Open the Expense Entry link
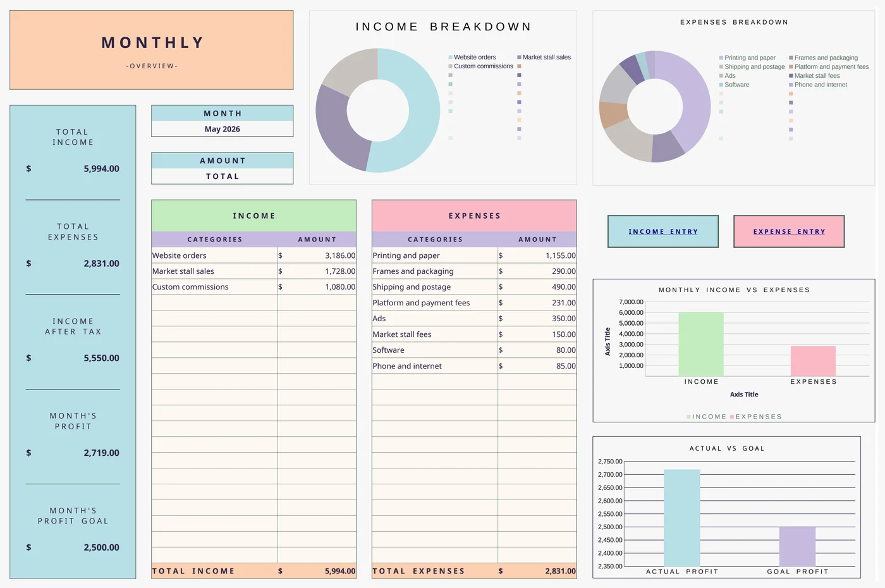The height and width of the screenshot is (588, 885). pos(789,231)
